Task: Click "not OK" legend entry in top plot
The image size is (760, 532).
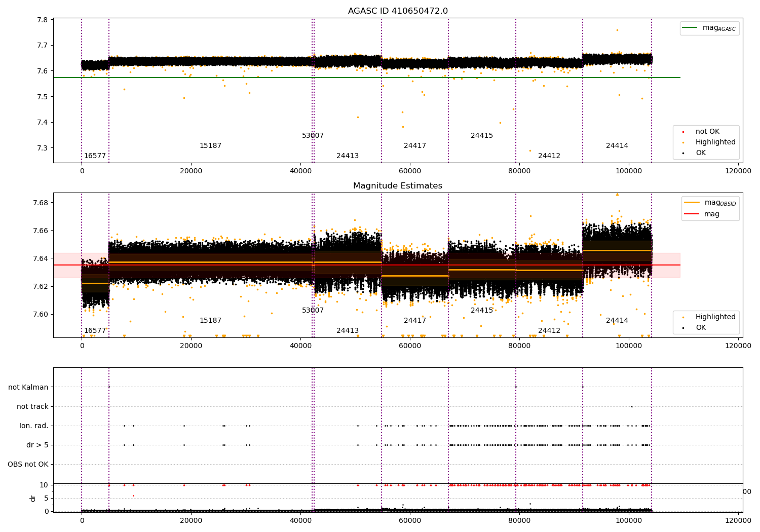Action: click(701, 132)
